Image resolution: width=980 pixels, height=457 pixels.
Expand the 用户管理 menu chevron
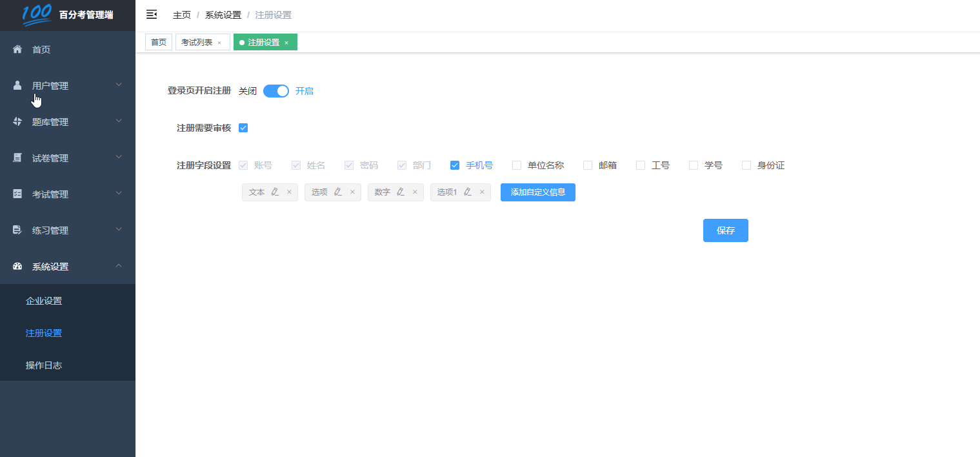tap(118, 84)
